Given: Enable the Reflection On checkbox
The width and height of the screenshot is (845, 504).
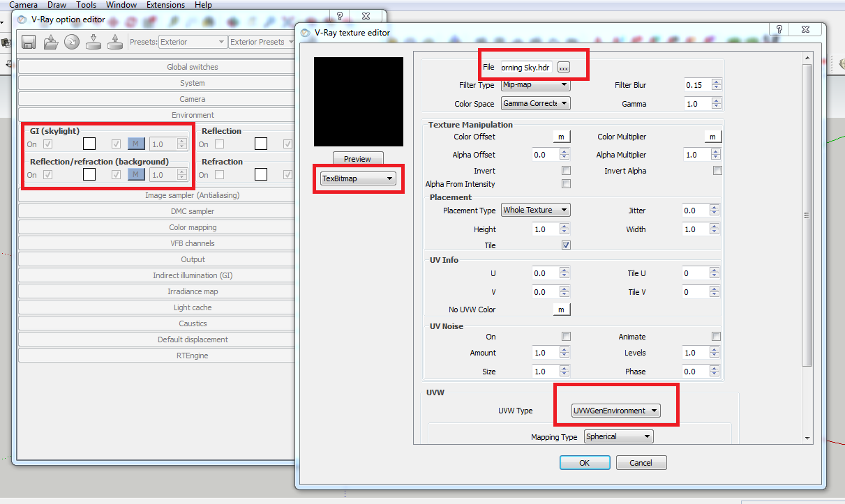Looking at the screenshot, I should click(x=220, y=144).
